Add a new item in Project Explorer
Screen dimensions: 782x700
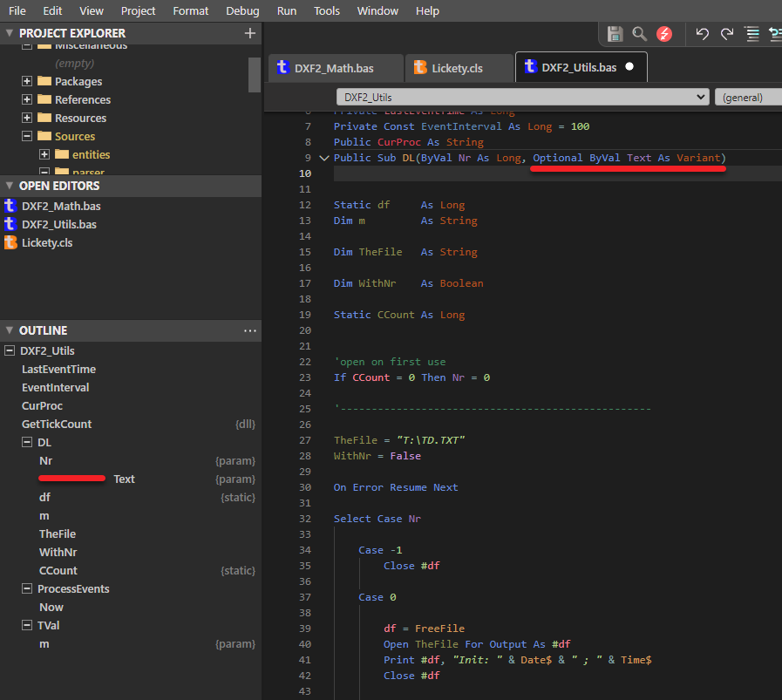[249, 33]
